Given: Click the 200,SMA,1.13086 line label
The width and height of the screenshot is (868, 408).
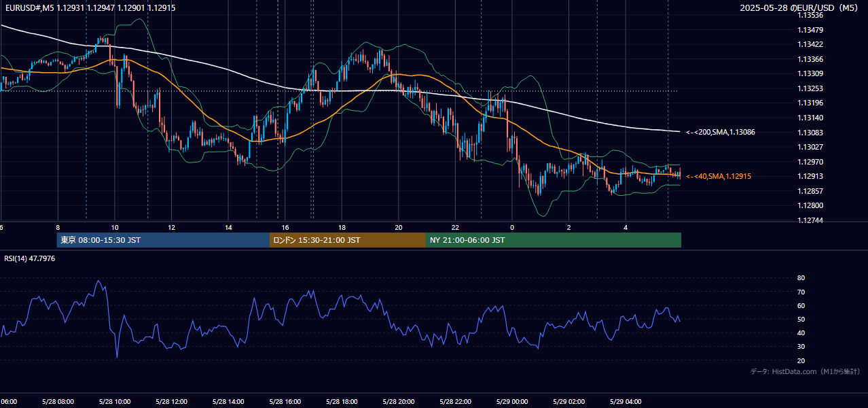Looking at the screenshot, I should 720,132.
